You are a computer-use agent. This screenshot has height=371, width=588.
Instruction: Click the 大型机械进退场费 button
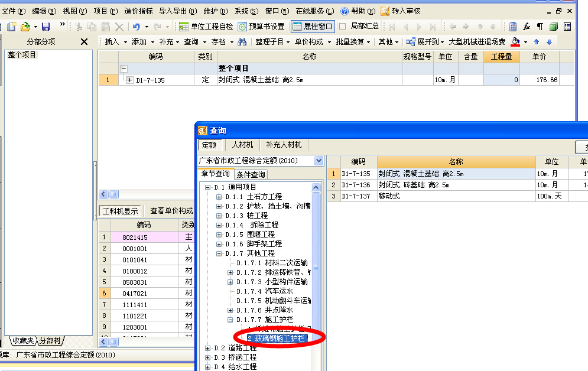point(477,41)
